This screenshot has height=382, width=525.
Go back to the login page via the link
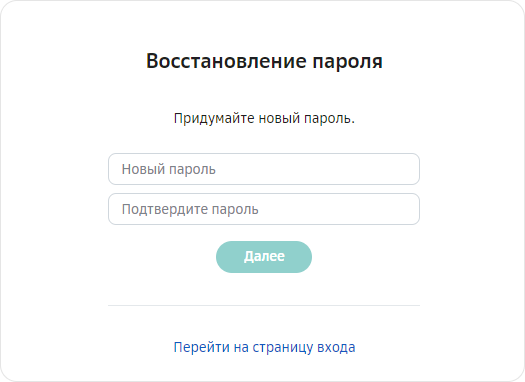pyautogui.click(x=264, y=347)
